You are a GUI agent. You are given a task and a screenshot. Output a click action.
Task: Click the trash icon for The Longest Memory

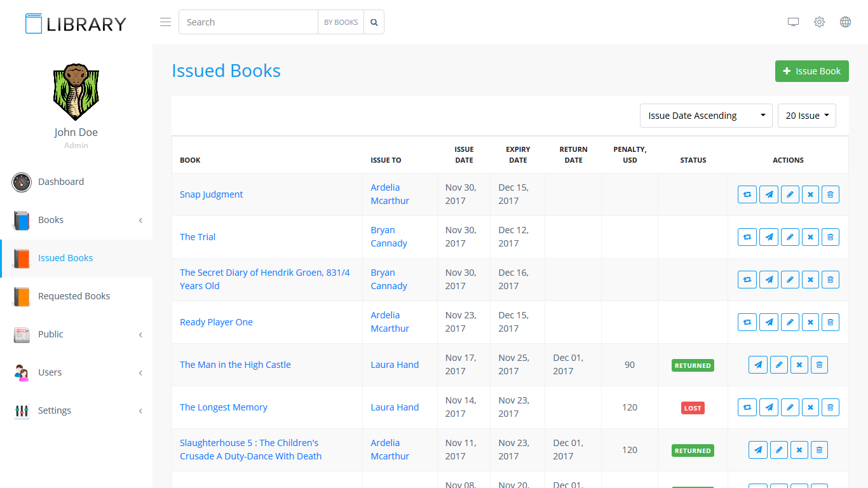coord(831,407)
